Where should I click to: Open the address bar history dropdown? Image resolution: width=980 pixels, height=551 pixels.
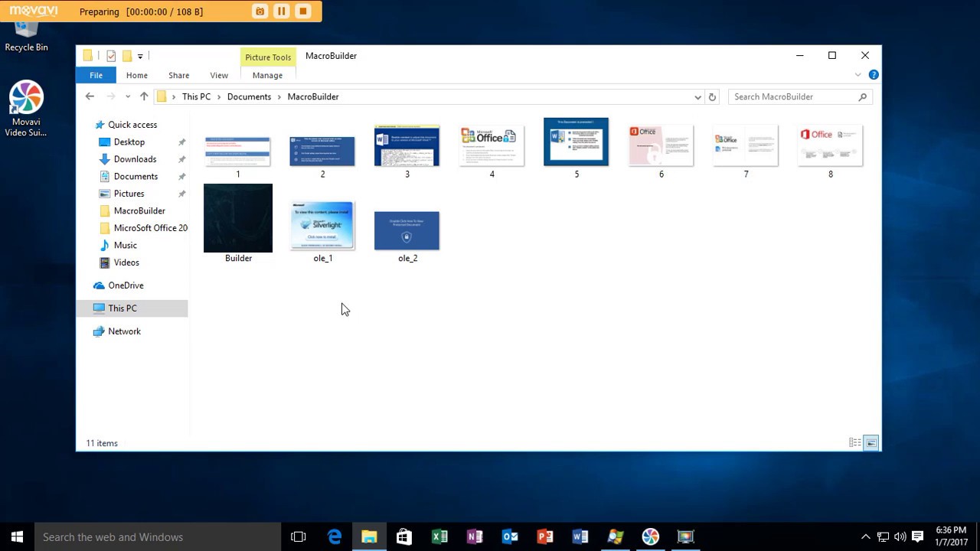tap(697, 97)
